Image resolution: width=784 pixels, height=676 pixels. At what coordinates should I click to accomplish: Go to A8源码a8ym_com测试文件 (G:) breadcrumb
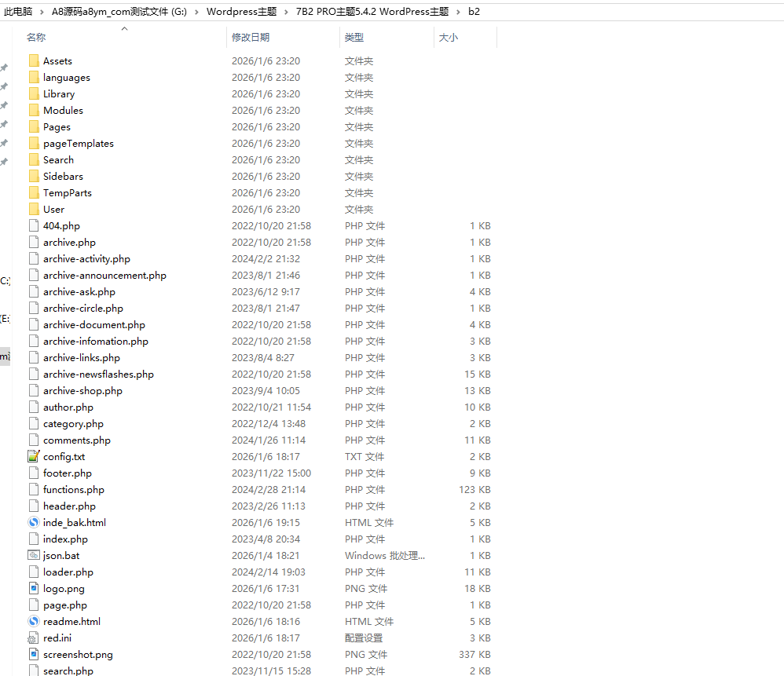119,12
